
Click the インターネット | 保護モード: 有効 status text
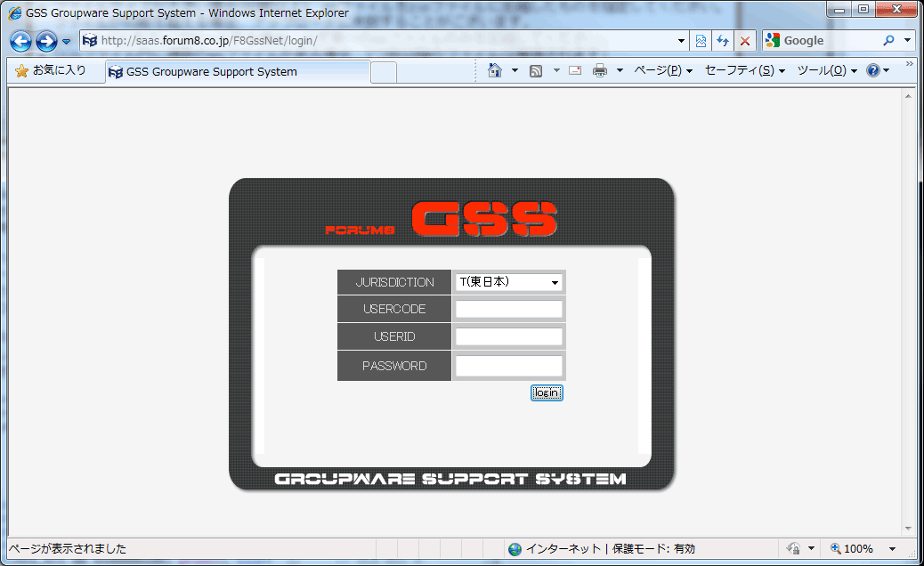click(x=611, y=549)
